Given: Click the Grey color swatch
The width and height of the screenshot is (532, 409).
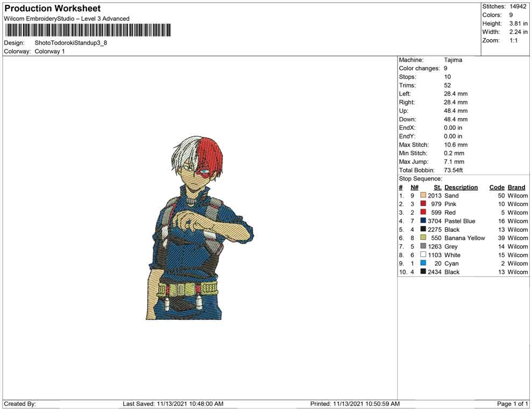Looking at the screenshot, I should 423,246.
